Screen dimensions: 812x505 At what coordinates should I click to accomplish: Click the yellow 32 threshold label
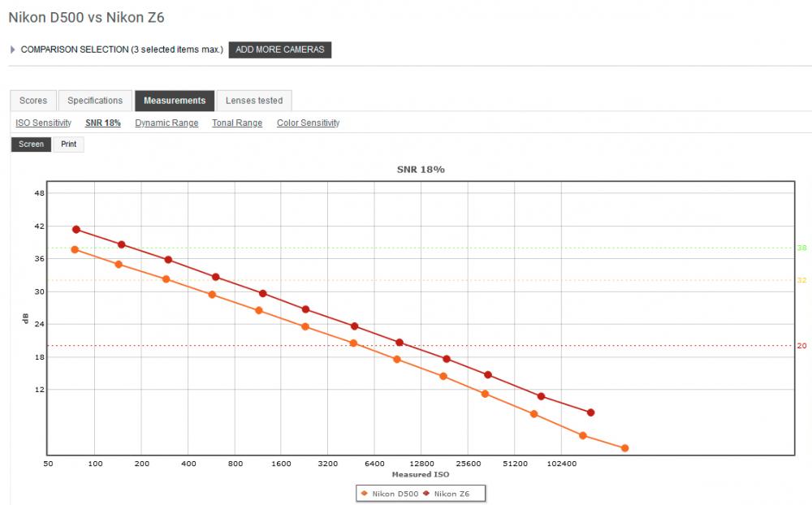(801, 280)
